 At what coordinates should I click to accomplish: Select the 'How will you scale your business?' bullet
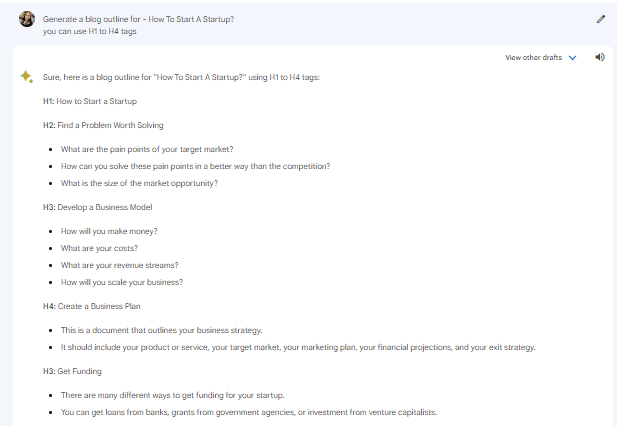pyautogui.click(x=122, y=281)
